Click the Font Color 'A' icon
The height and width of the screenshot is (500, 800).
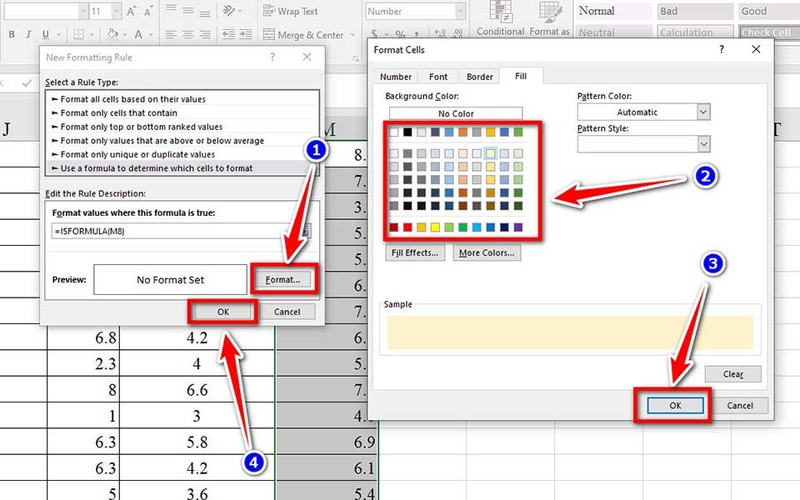(138, 34)
